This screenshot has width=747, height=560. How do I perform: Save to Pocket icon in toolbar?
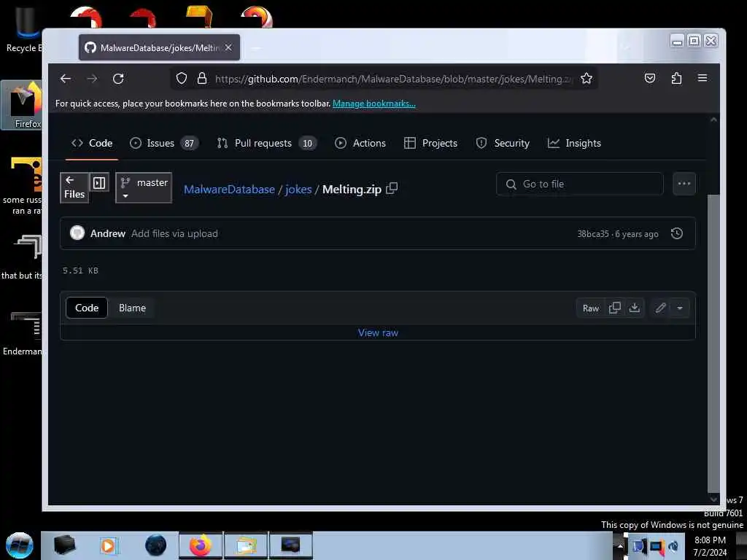coord(650,79)
